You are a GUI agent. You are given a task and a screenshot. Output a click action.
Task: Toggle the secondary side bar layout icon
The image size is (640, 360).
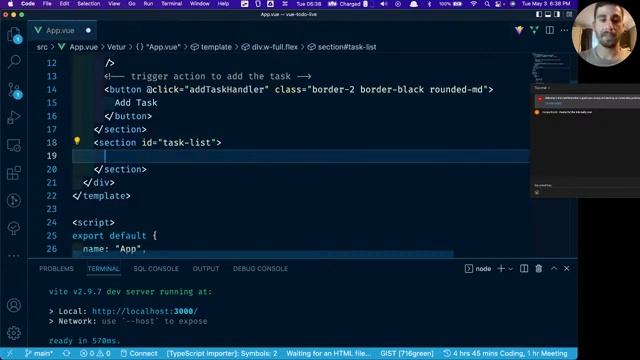tap(557, 14)
